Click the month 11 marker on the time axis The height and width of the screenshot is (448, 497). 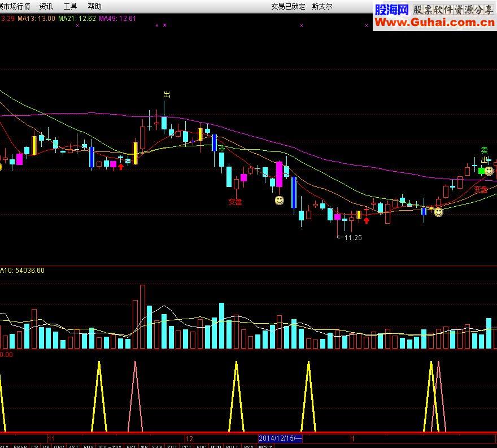pos(51,439)
